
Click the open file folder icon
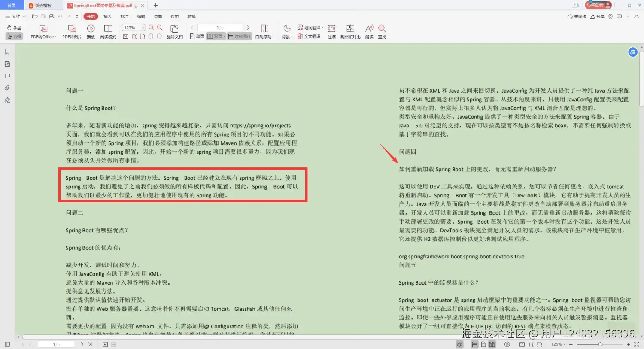pyautogui.click(x=35, y=16)
